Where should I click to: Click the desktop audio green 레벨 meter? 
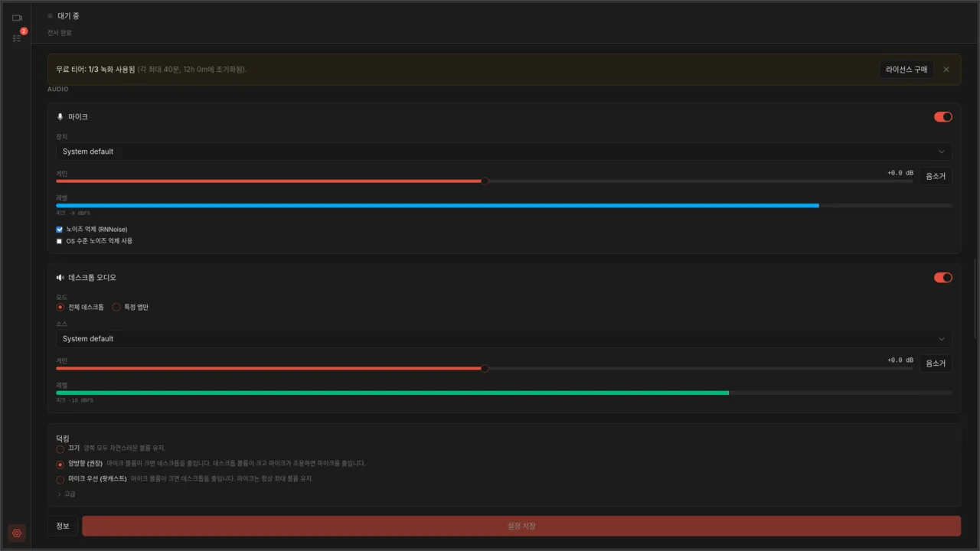tap(504, 393)
